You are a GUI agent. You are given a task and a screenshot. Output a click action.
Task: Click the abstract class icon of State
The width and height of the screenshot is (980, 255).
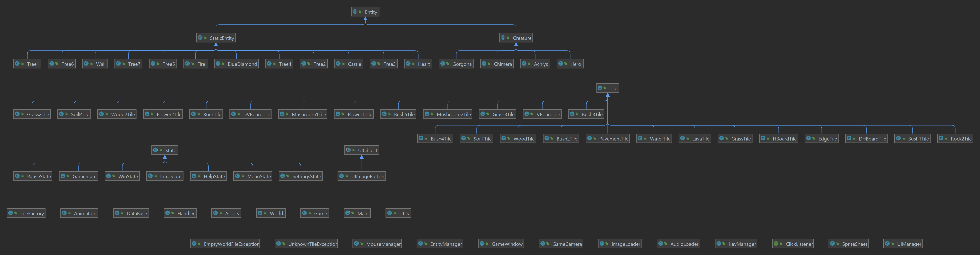point(156,150)
